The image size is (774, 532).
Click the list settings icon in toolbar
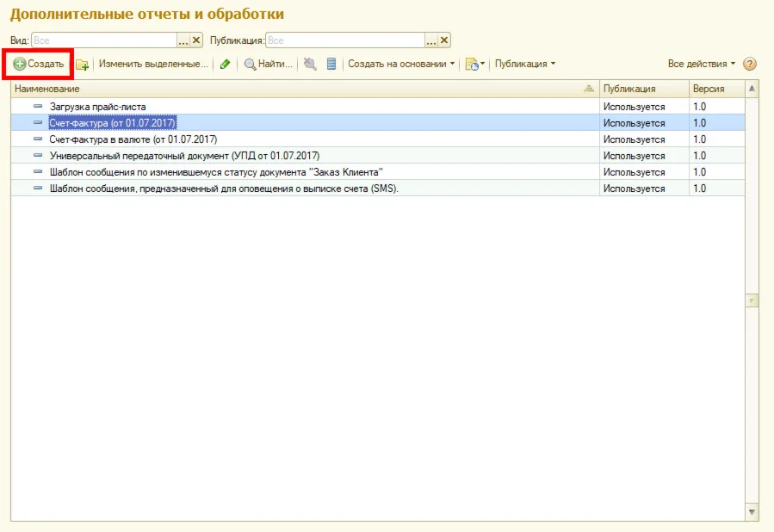(331, 65)
